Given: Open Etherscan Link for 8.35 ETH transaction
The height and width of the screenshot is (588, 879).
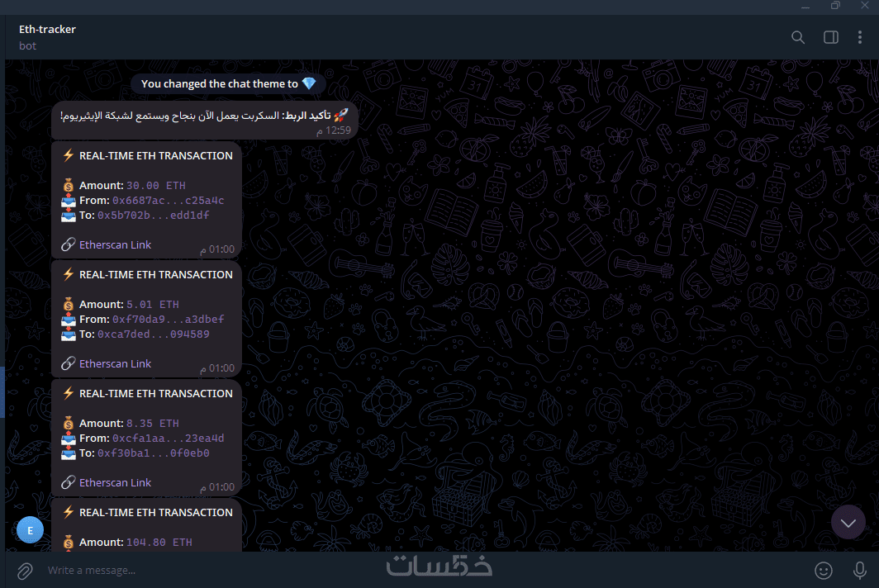Looking at the screenshot, I should point(115,482).
